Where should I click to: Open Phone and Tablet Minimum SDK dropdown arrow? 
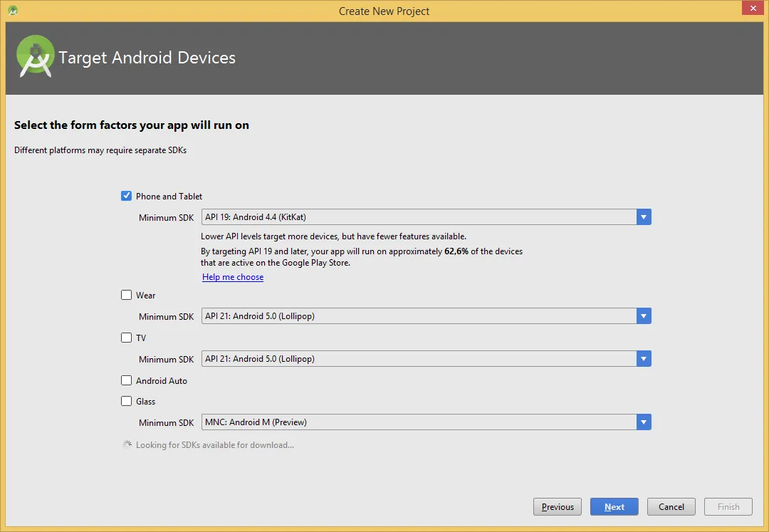(644, 217)
